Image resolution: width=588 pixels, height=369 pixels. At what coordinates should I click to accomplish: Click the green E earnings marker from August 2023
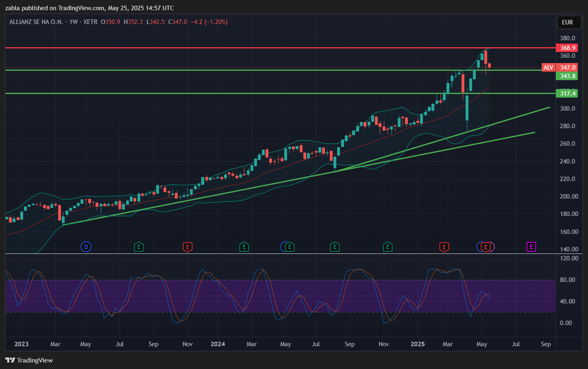[x=139, y=247]
